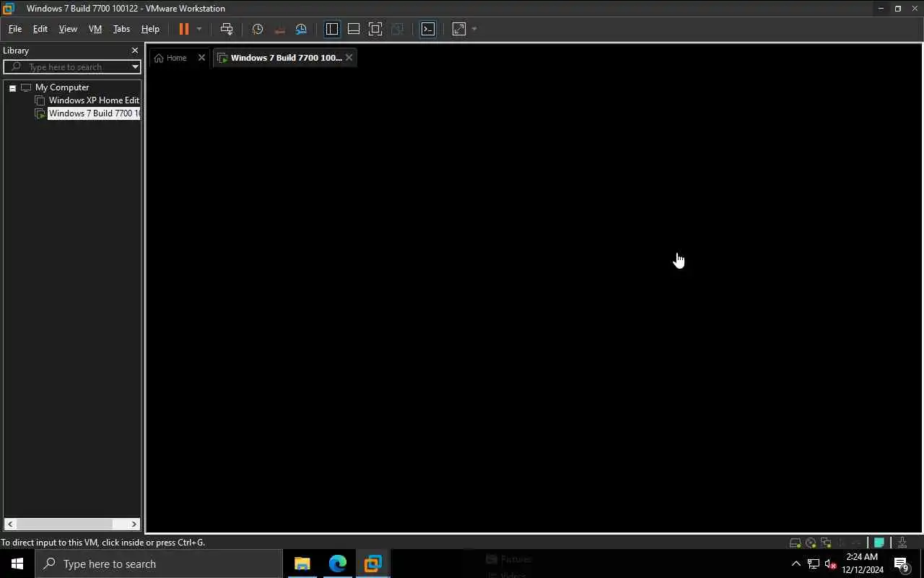Click the VMware Workstation taskbar icon
Screen dimensions: 924x578
coord(372,564)
